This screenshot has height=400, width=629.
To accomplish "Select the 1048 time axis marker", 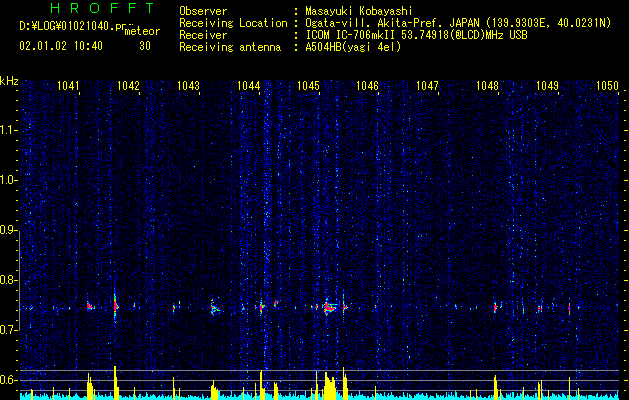I will tap(487, 85).
